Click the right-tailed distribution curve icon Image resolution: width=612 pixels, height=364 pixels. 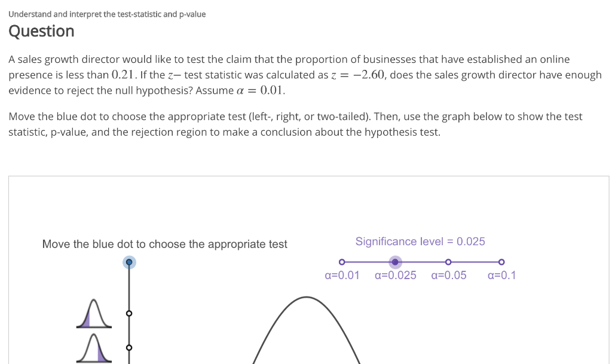tap(94, 348)
